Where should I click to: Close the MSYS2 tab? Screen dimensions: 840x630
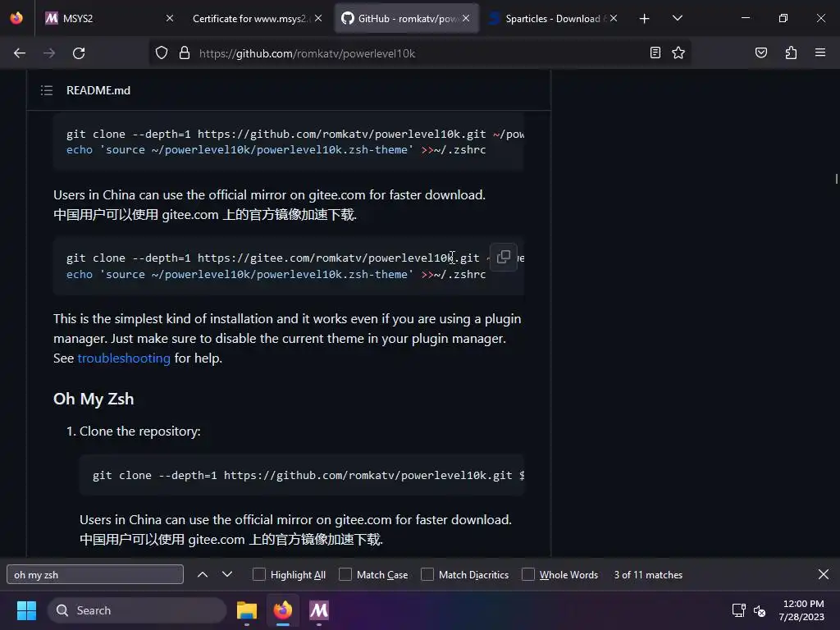click(170, 18)
